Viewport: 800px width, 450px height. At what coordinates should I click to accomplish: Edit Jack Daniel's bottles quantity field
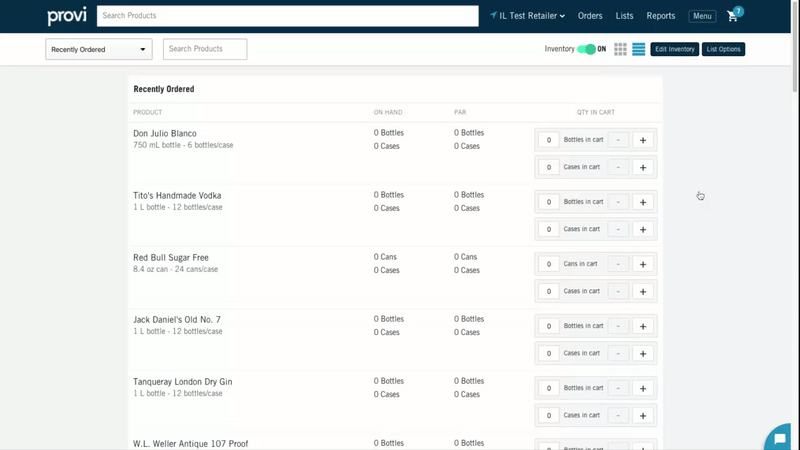click(548, 326)
